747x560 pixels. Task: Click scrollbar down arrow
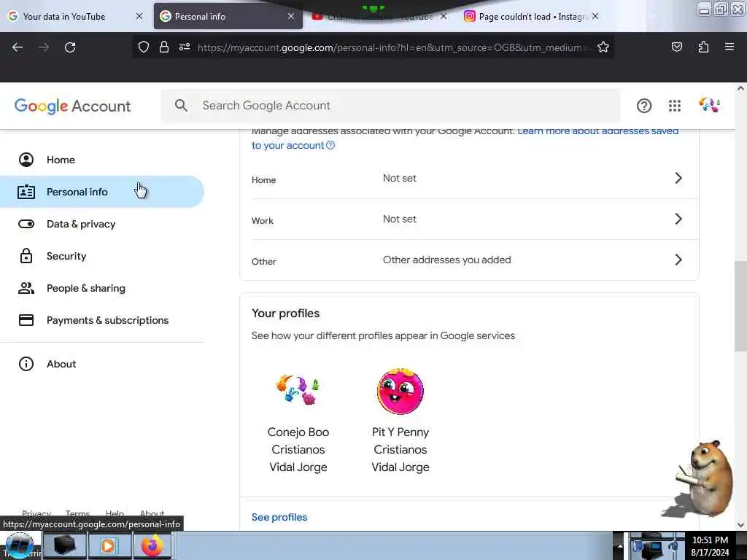[740, 525]
